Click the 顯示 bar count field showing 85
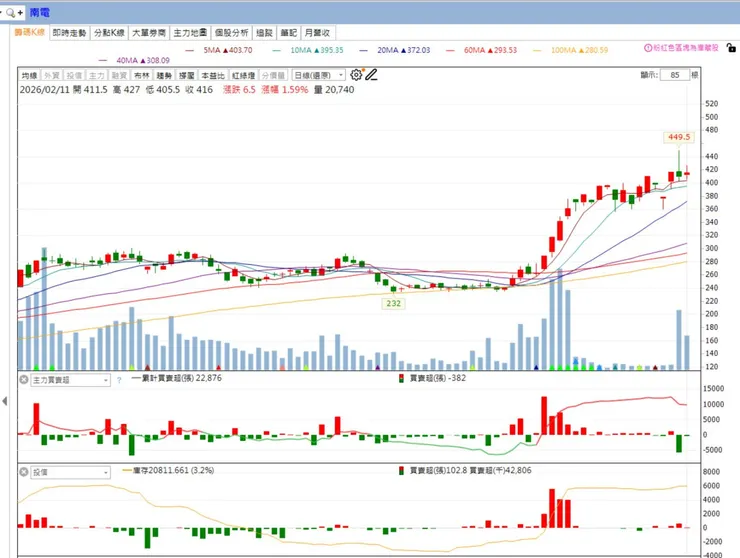740x558 pixels. (x=675, y=75)
